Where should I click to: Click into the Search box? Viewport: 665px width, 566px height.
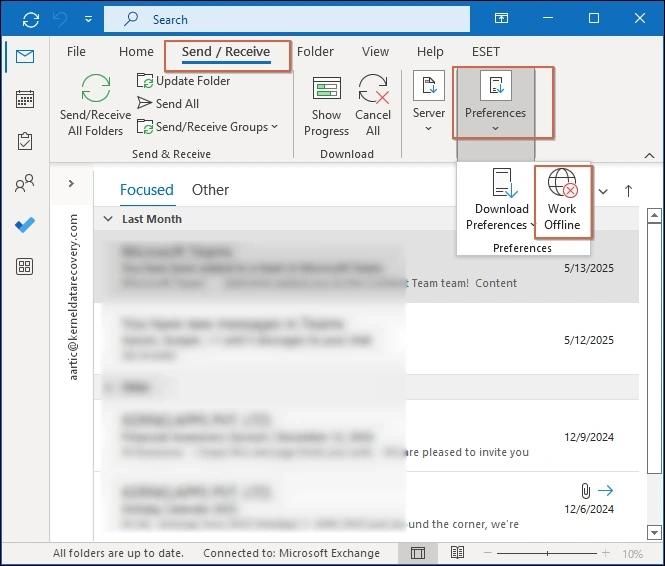(x=287, y=19)
